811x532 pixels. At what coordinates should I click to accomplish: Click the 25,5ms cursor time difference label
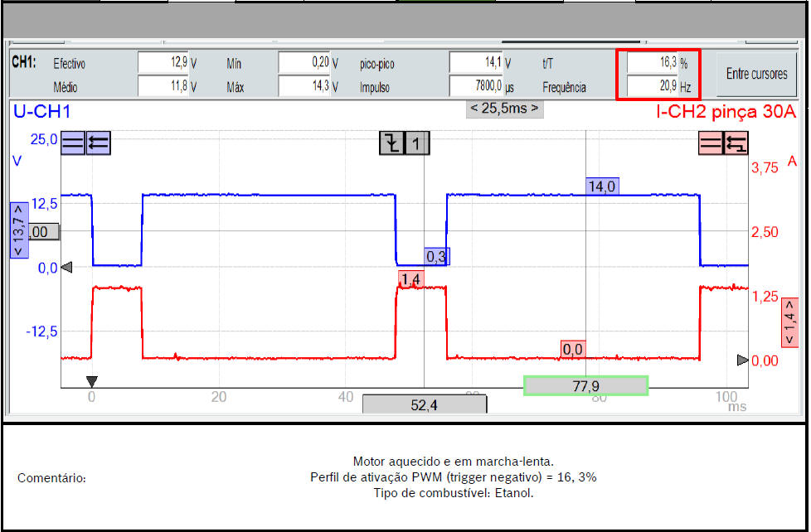pos(504,108)
